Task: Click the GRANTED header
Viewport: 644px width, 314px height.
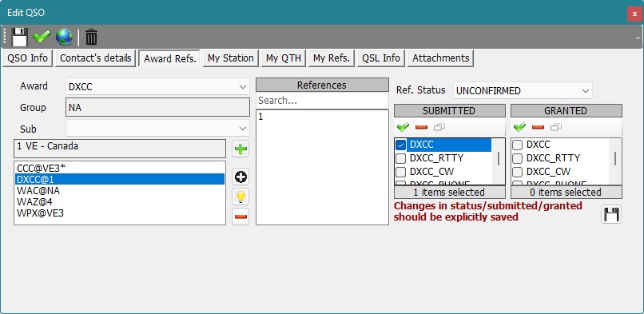Action: (566, 111)
